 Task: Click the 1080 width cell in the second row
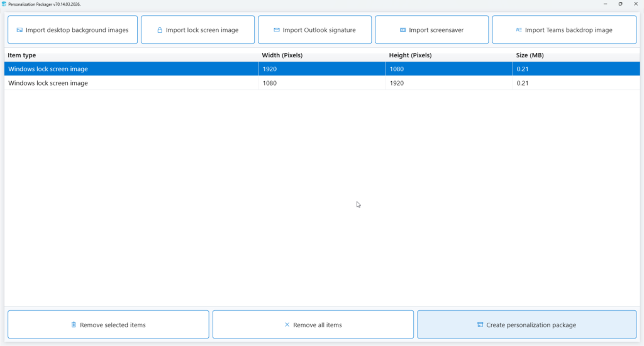[x=270, y=83]
